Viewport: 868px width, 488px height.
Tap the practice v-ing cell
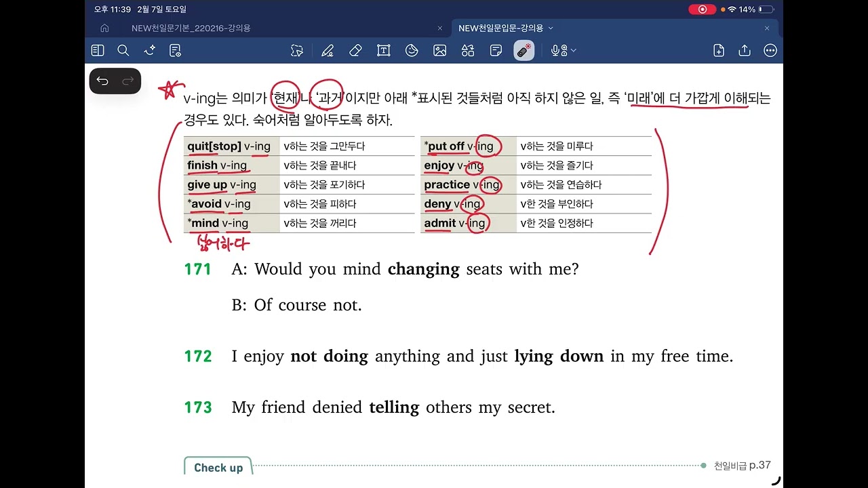[x=469, y=184]
